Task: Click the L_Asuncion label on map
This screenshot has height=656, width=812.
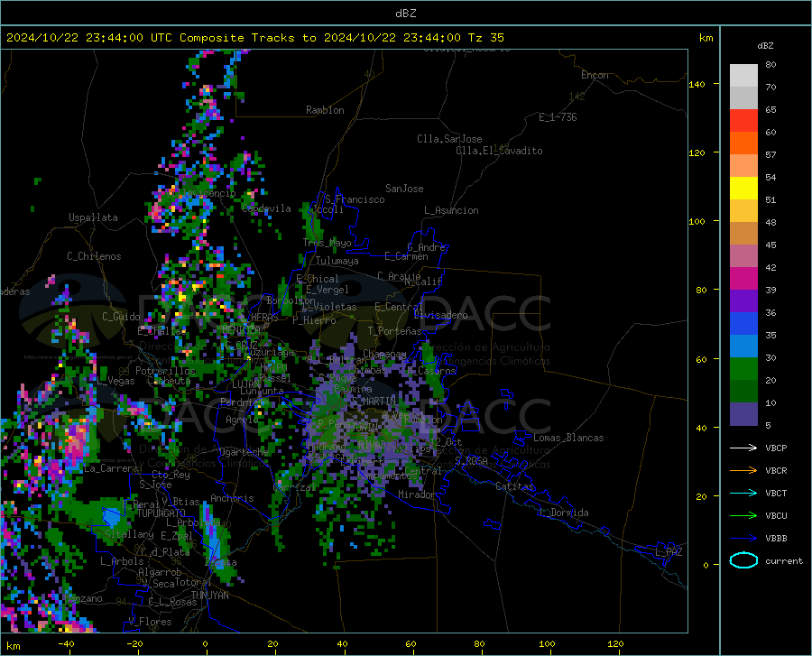Action: [x=451, y=210]
